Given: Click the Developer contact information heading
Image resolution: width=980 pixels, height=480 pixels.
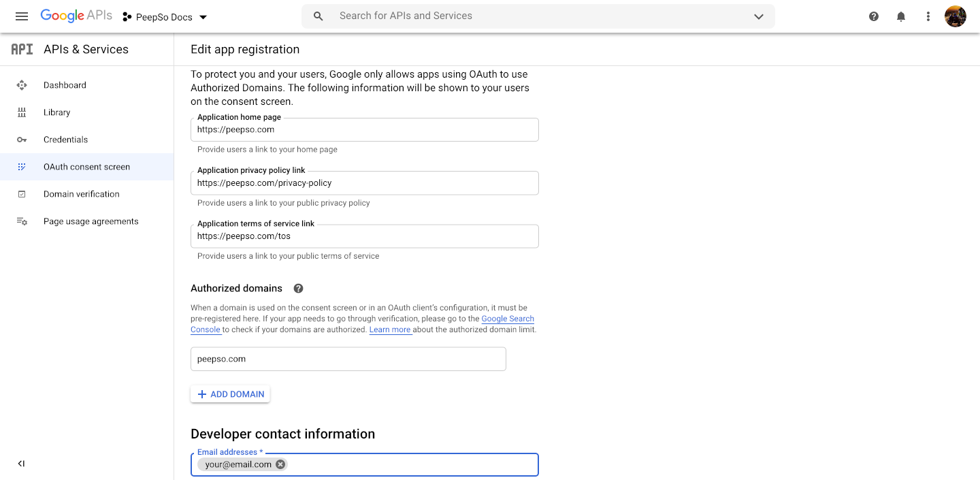Looking at the screenshot, I should point(282,434).
